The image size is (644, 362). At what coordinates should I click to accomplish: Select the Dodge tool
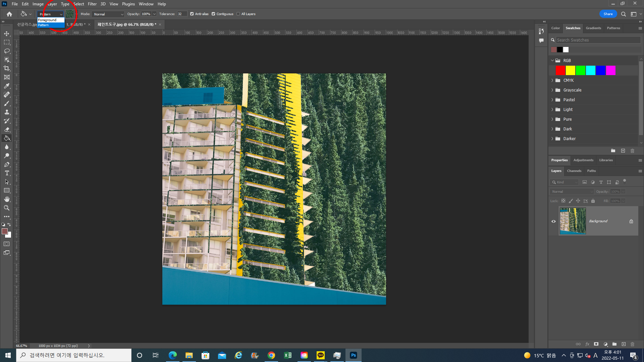coord(7,156)
